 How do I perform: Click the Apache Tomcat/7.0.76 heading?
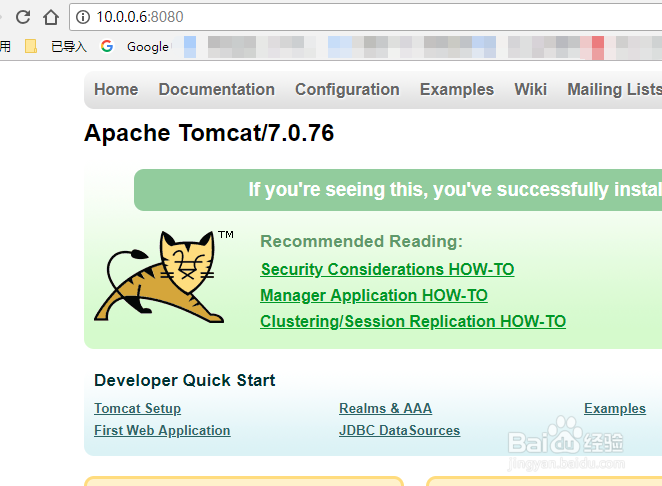point(209,133)
